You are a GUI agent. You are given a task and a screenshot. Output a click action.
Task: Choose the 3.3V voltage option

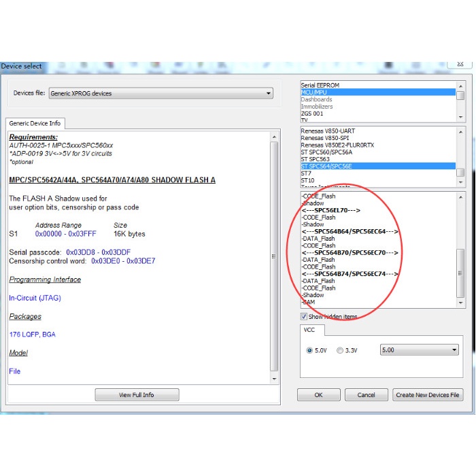[x=341, y=350]
